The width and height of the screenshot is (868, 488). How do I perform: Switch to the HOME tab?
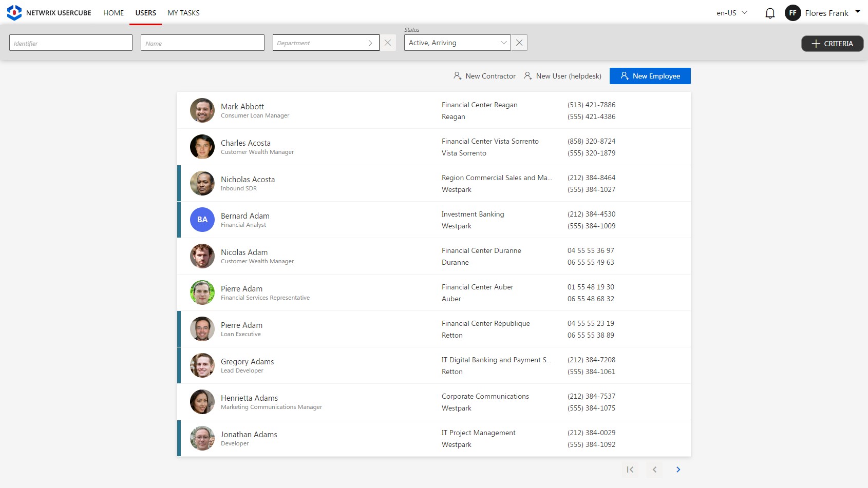coord(114,13)
